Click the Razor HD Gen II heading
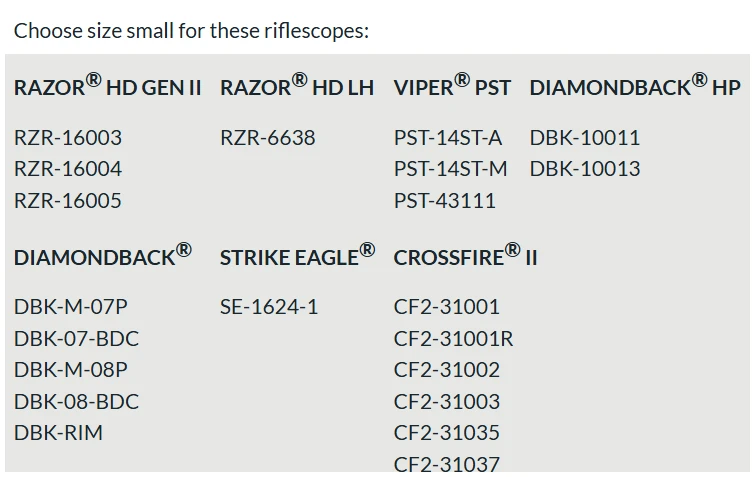 click(x=107, y=87)
